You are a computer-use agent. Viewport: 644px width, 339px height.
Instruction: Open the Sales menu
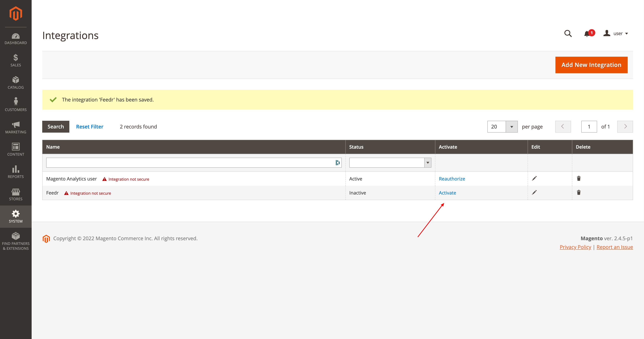click(16, 61)
